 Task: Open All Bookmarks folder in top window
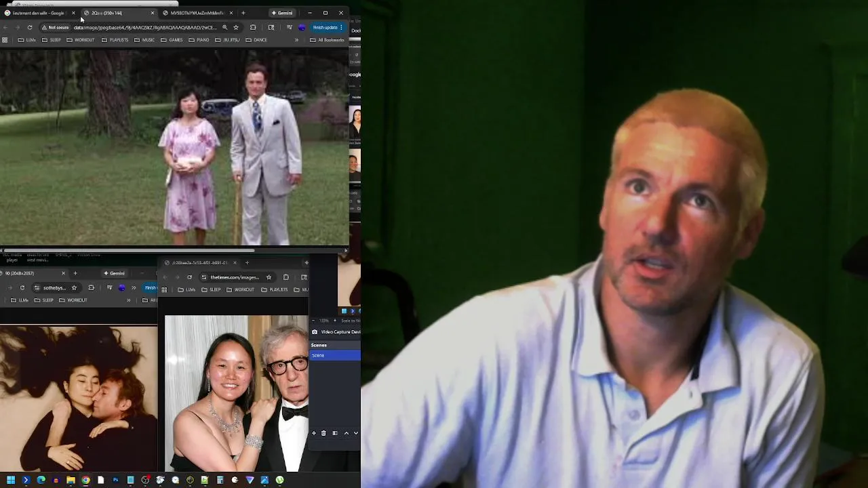[x=327, y=40]
